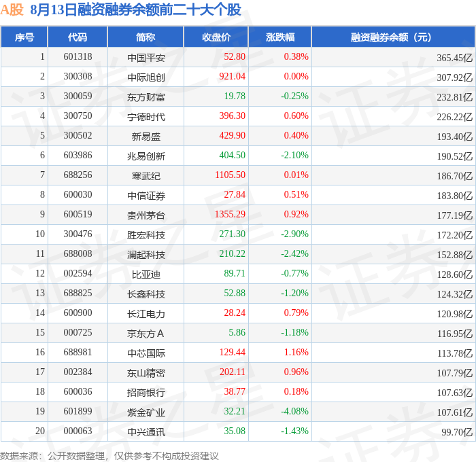Click 中芯国际 margin balance 113.78亿
This screenshot has height=462, width=476.
tap(455, 353)
